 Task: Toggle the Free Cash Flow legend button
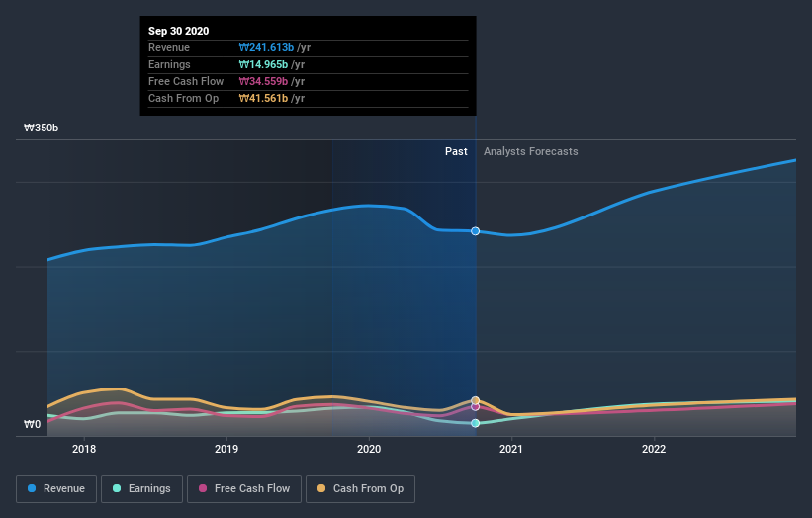click(x=244, y=489)
